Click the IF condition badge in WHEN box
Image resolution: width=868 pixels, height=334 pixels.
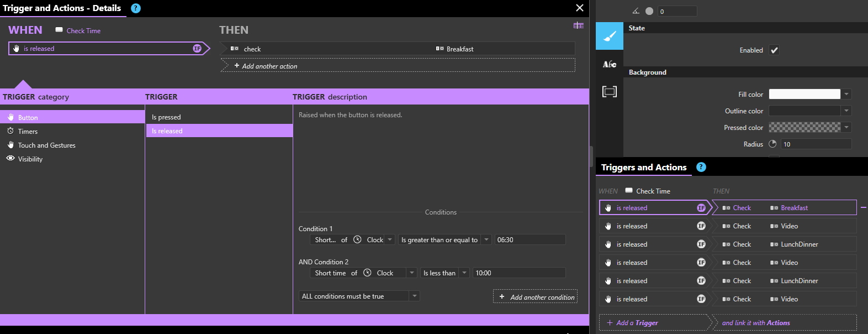click(x=197, y=49)
